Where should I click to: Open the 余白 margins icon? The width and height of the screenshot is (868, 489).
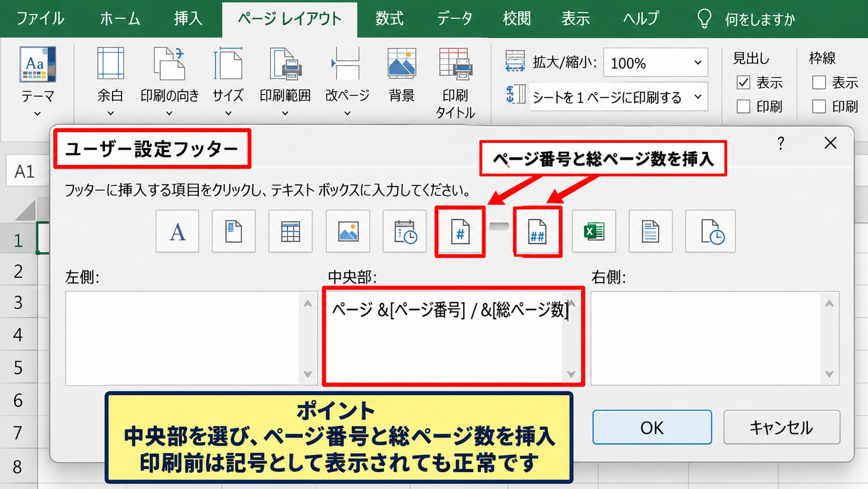(x=111, y=63)
